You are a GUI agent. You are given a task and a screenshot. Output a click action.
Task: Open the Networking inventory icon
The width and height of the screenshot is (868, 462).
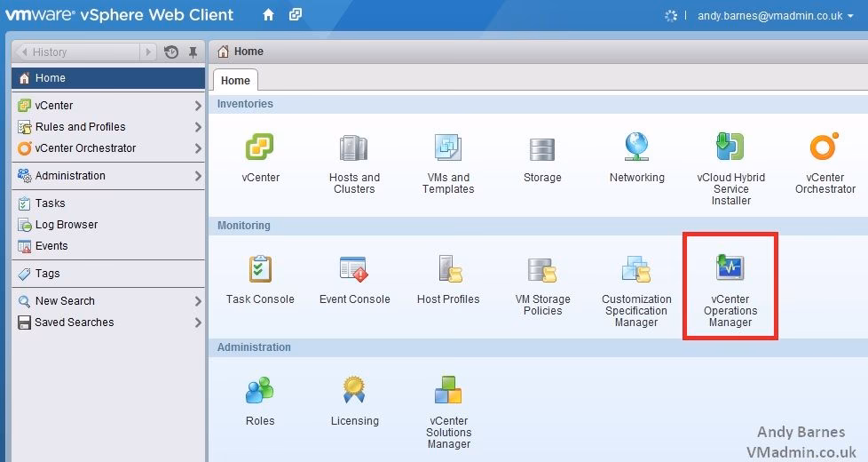click(636, 147)
